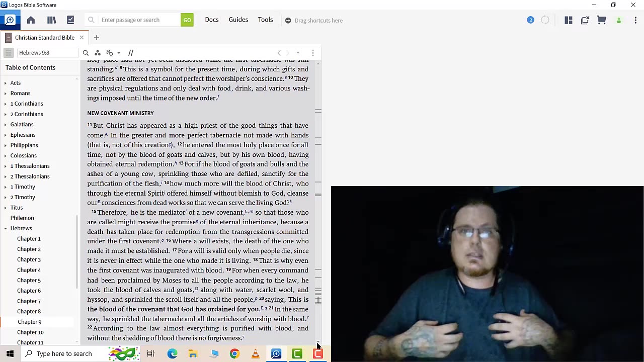
Task: Open the Docs menu
Action: (x=212, y=20)
